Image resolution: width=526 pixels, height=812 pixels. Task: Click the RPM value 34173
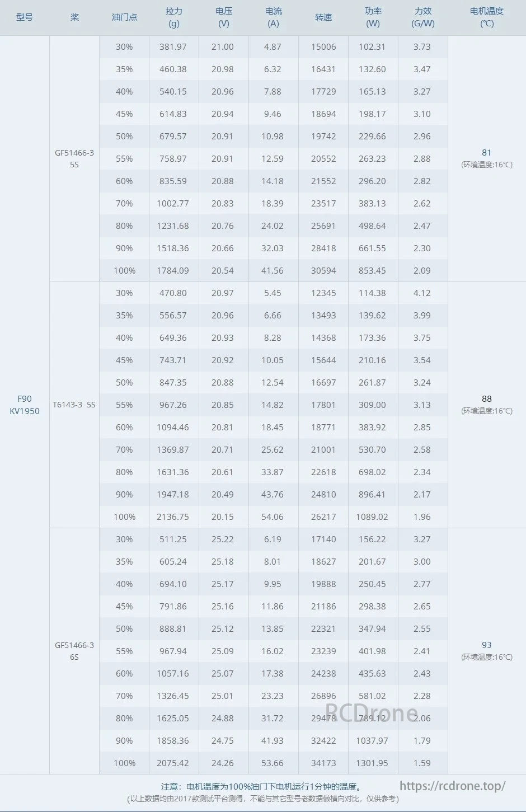point(323,763)
